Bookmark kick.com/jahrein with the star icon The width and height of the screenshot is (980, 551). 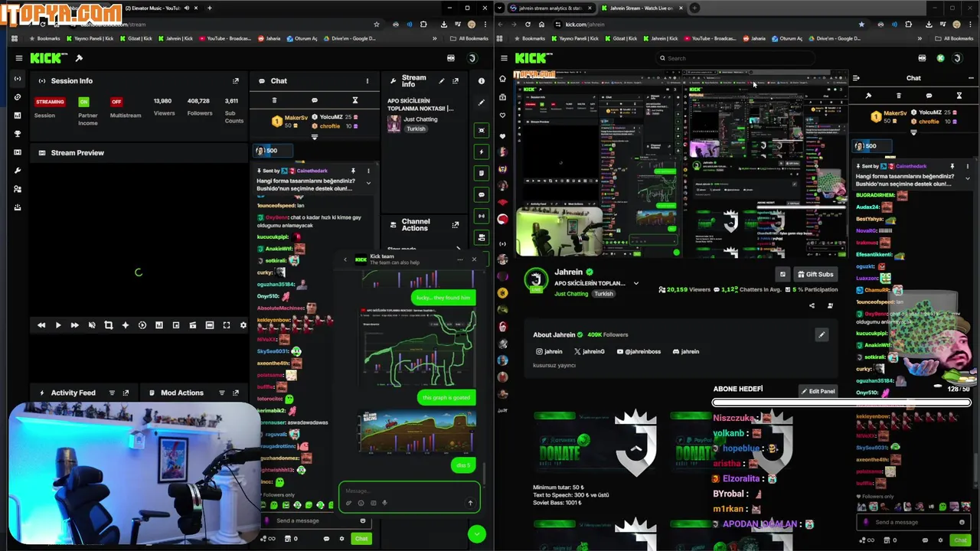[861, 24]
